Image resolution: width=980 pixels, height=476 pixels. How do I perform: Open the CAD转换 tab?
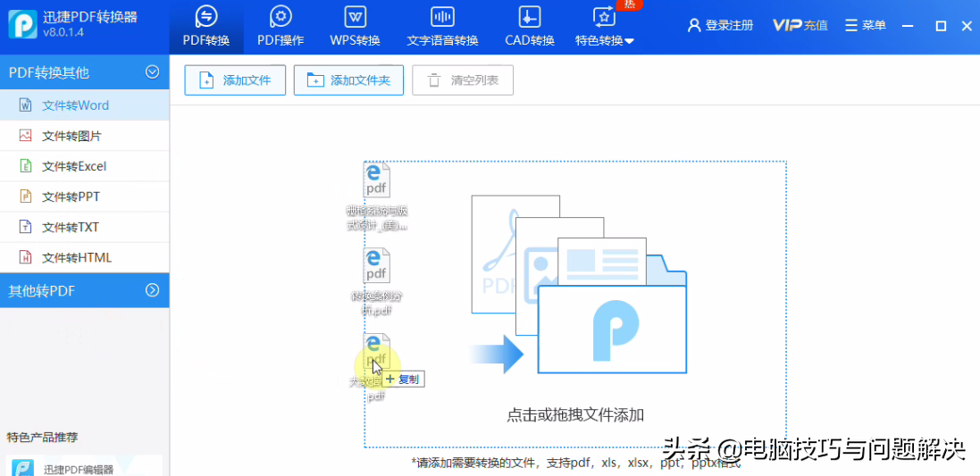(x=530, y=27)
